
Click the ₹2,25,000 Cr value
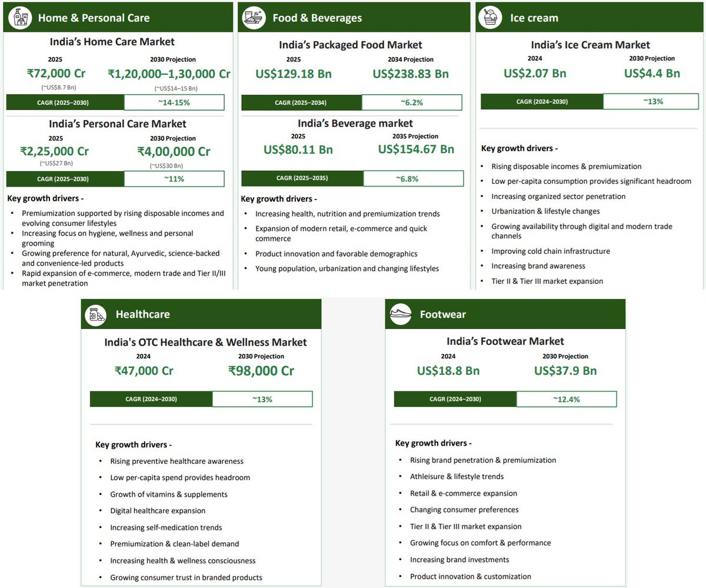[x=55, y=151]
